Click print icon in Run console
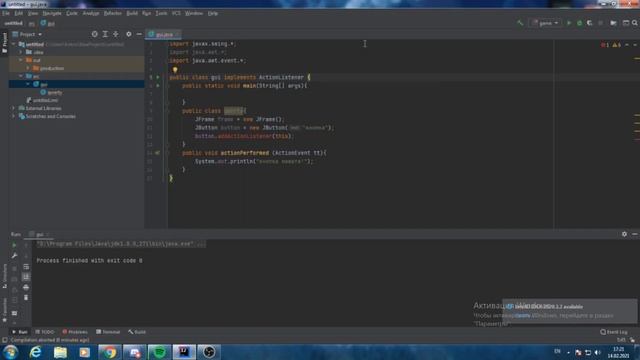 click(x=26, y=287)
